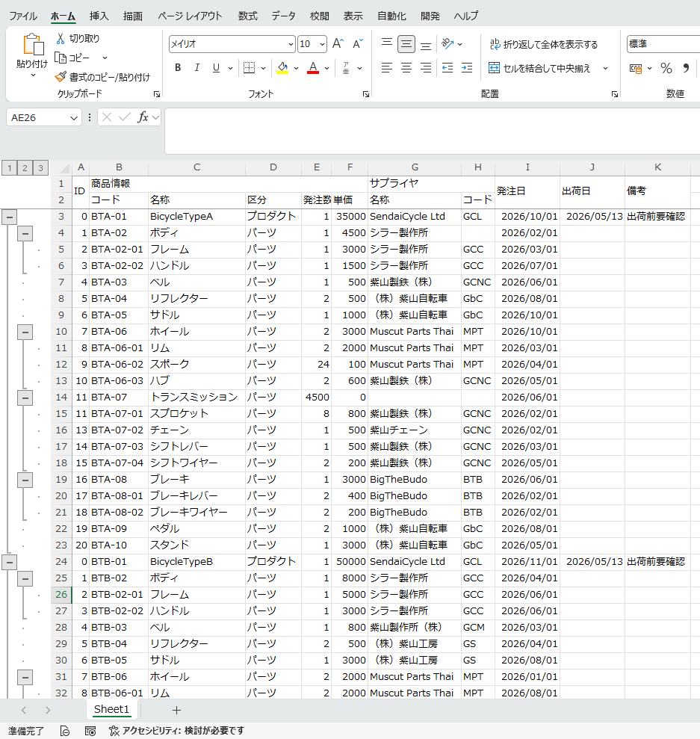Align text to the bottom of the cell
Viewport: 700px width, 739px height.
coord(426,44)
